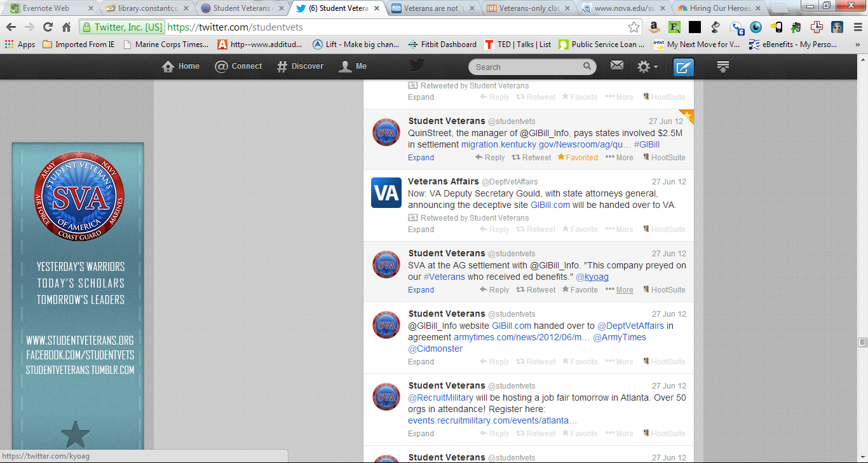868x463 pixels.
Task: Click the blue eye extension icon
Action: (756, 27)
